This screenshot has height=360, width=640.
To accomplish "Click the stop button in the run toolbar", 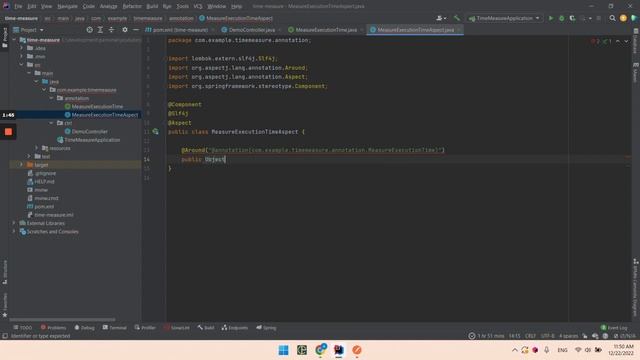I will tap(598, 18).
